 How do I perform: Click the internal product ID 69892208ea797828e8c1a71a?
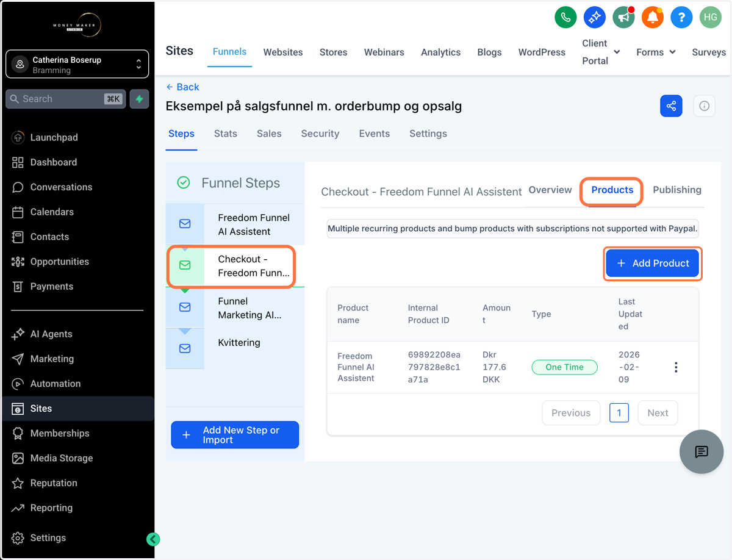point(434,367)
